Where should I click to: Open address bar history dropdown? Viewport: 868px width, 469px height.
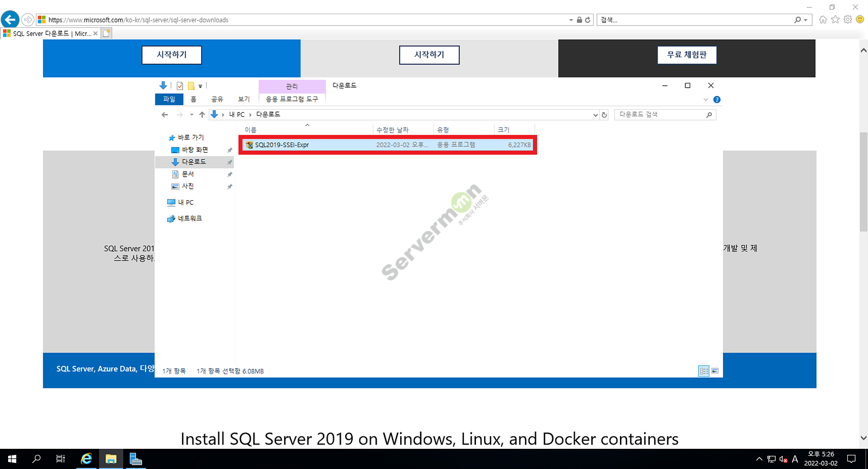pos(571,20)
